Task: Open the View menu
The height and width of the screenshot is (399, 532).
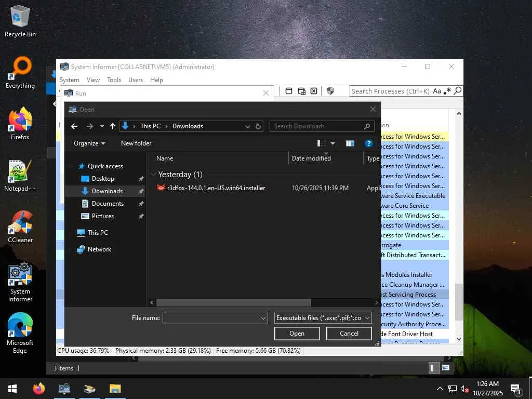Action: point(93,79)
